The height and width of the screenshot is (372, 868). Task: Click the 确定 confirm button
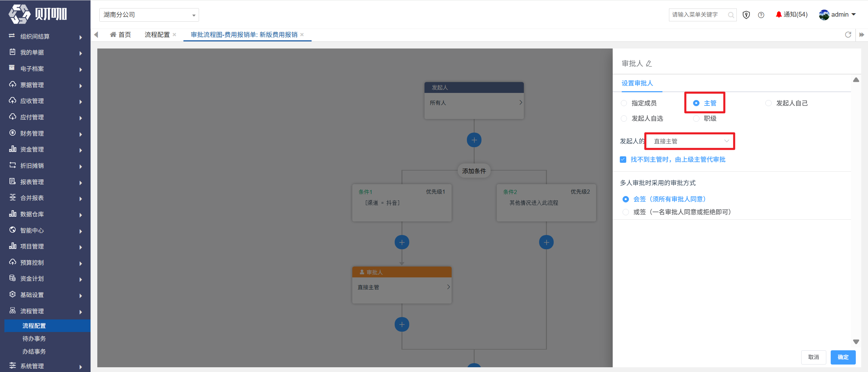pyautogui.click(x=843, y=357)
